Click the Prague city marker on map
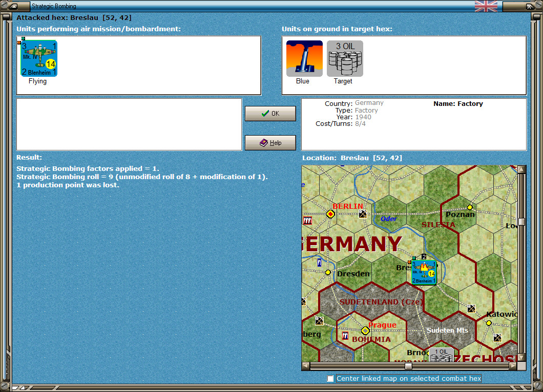Viewport: 543px width, 392px height. coord(365,331)
